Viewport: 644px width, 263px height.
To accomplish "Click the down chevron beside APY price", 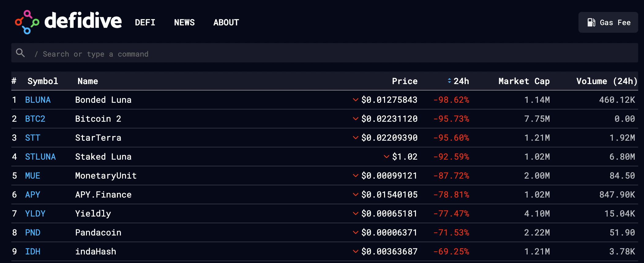I will (x=355, y=194).
